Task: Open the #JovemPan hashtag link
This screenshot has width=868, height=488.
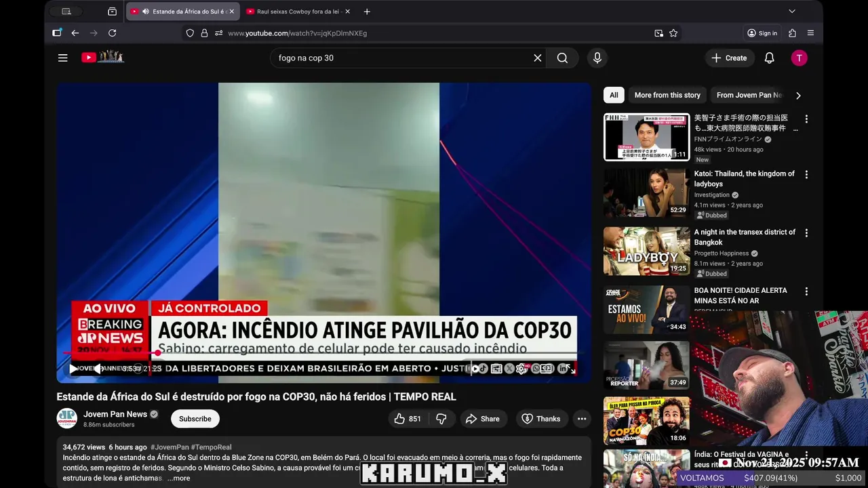Action: coord(170,447)
